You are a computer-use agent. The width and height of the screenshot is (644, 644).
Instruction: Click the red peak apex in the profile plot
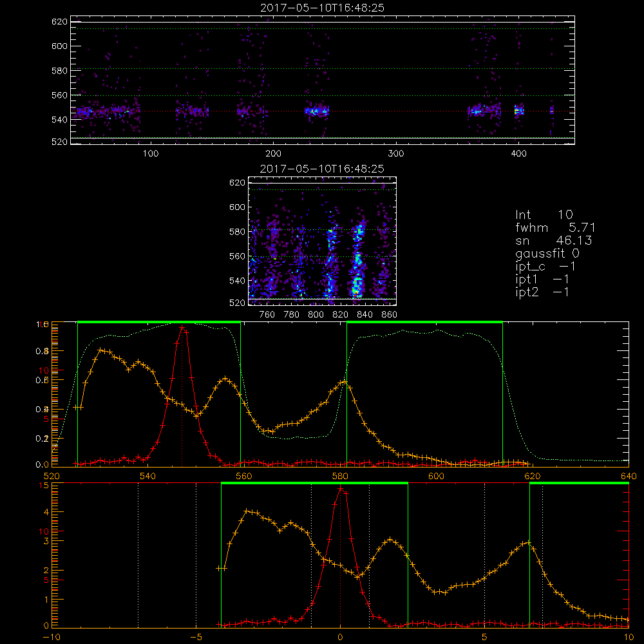click(x=182, y=327)
